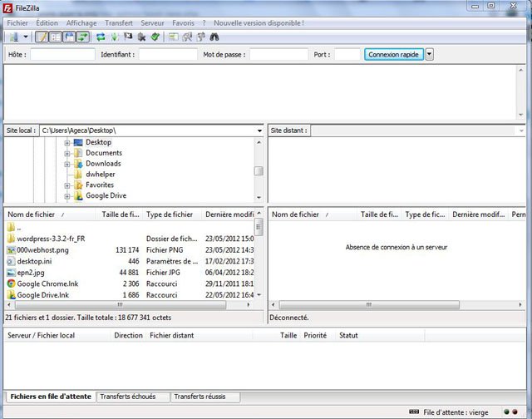Image resolution: width=532 pixels, height=419 pixels.
Task: Toggle directory comparison icon
Action: click(187, 37)
